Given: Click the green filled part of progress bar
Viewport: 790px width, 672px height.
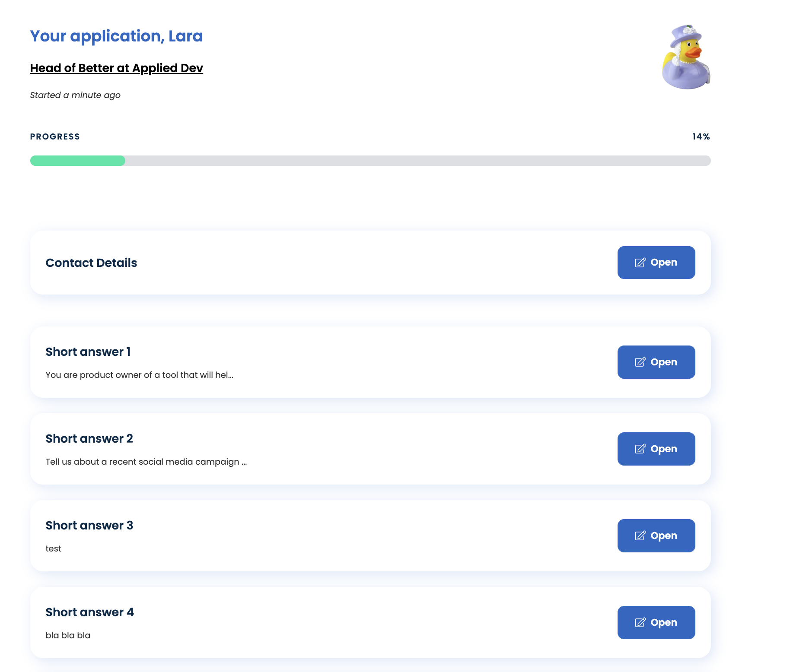Looking at the screenshot, I should click(x=78, y=161).
